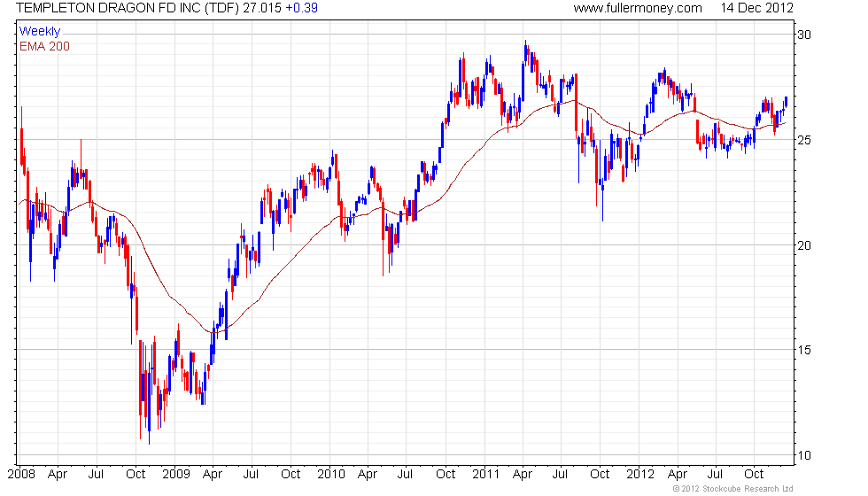This screenshot has height=496, width=868.
Task: Click the "Apr" label immediately following "2011"
Action: click(523, 475)
